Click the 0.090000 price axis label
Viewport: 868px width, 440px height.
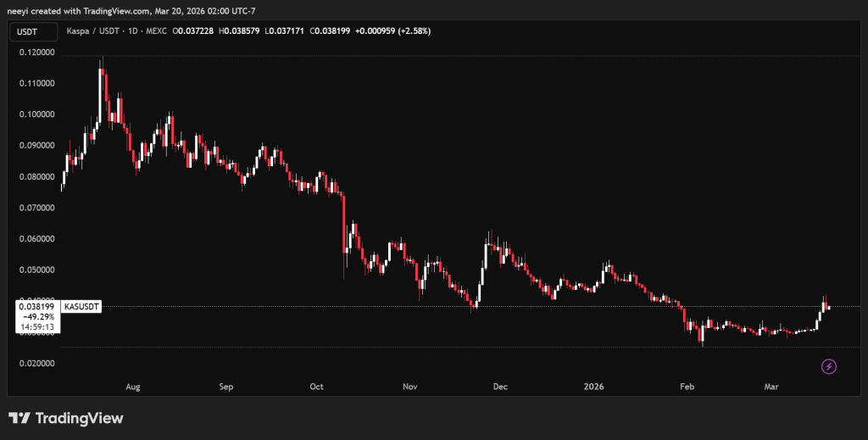click(36, 146)
